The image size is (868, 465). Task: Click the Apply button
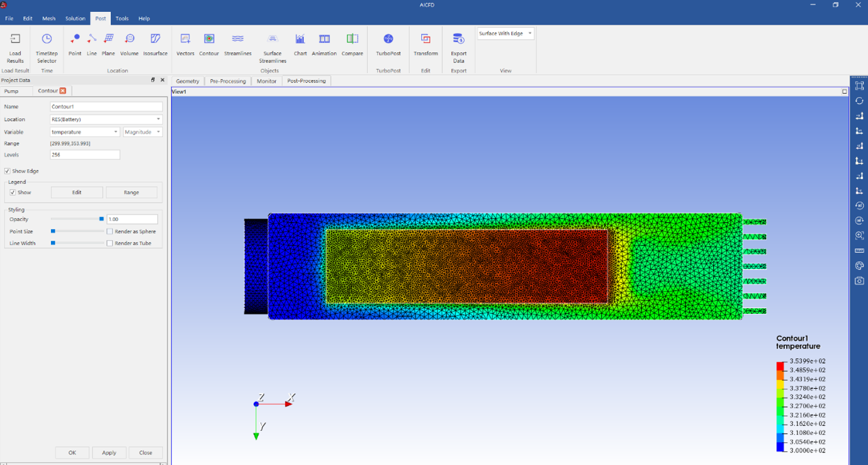click(x=109, y=452)
